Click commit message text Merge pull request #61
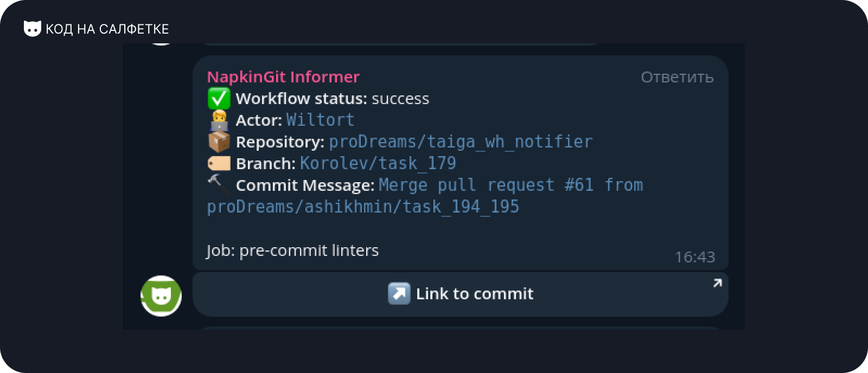The height and width of the screenshot is (373, 868). click(486, 185)
